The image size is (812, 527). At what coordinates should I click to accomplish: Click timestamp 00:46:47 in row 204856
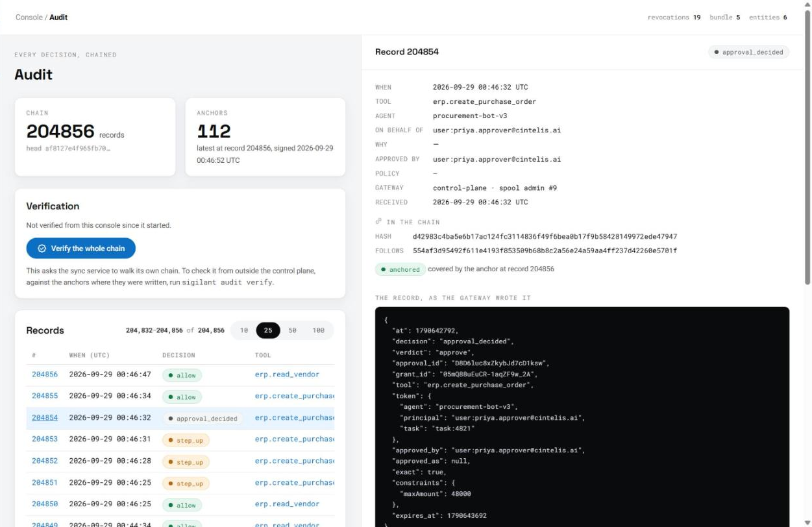[110, 374]
